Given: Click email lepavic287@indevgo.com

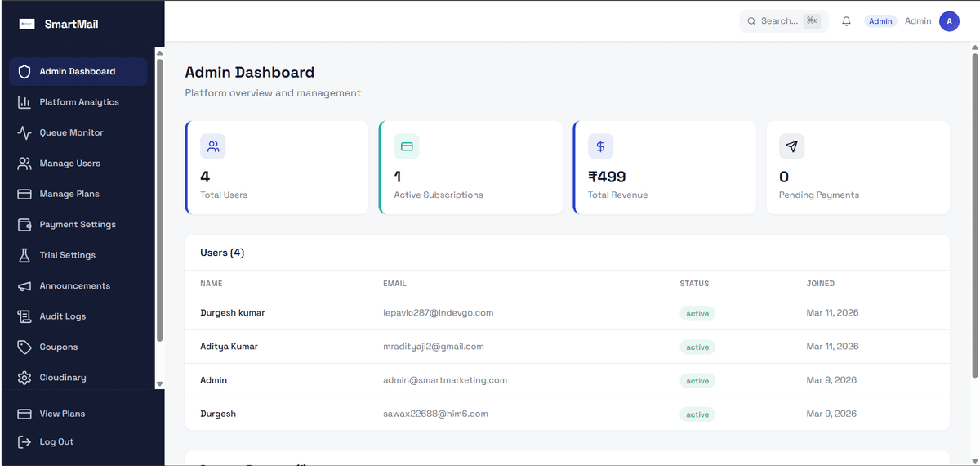Looking at the screenshot, I should (x=439, y=313).
